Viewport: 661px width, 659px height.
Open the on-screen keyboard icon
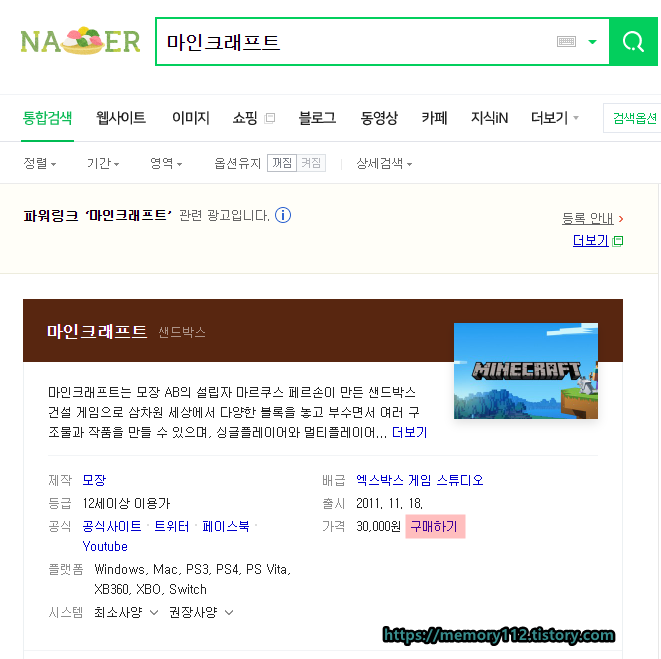coord(566,41)
